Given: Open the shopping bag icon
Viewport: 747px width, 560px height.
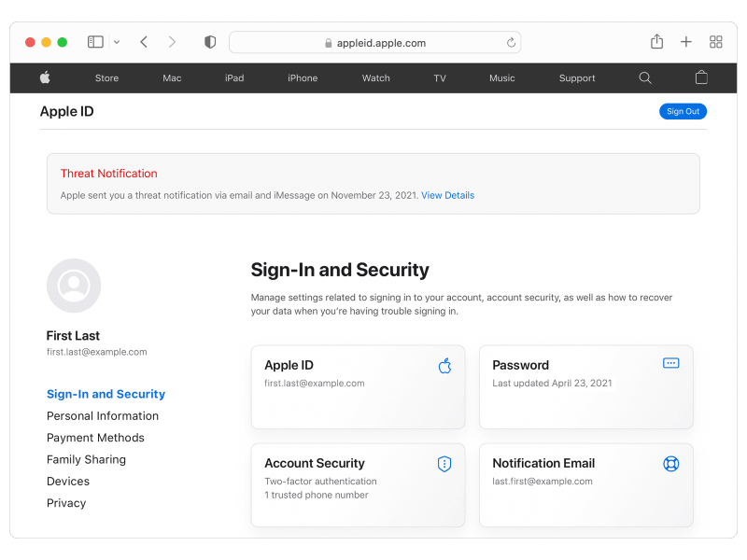Looking at the screenshot, I should (x=701, y=77).
